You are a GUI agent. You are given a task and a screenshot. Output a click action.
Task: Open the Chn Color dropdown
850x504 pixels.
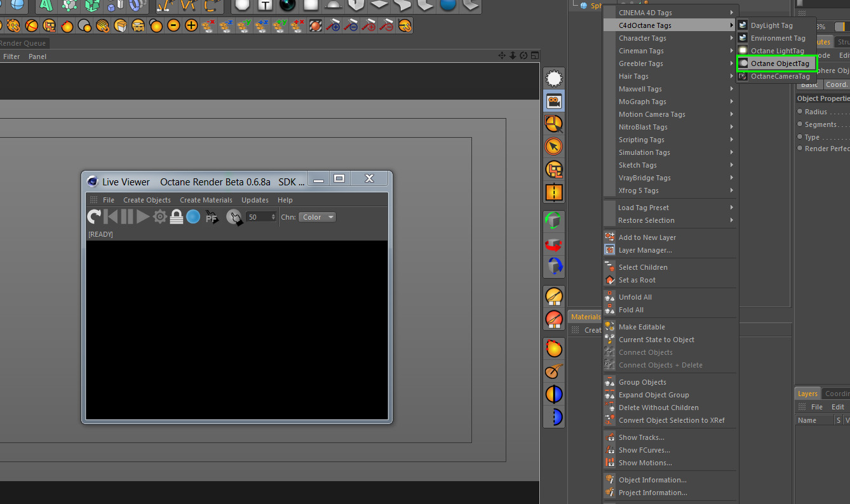(x=317, y=217)
